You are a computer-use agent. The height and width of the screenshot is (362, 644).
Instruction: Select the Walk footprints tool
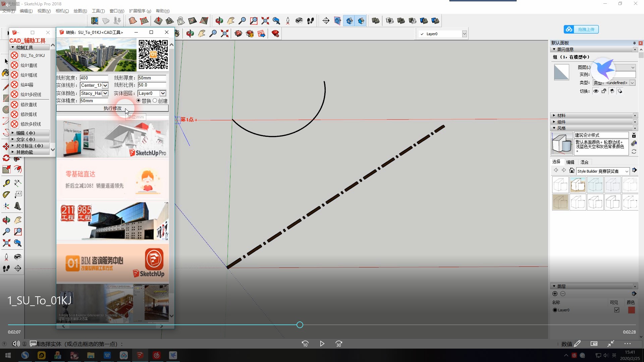pyautogui.click(x=311, y=21)
